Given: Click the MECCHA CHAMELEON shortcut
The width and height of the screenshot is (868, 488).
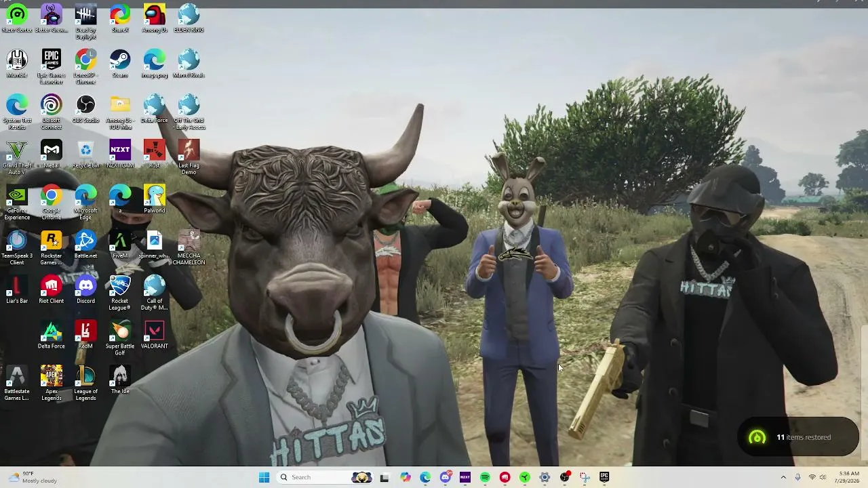Looking at the screenshot, I should click(x=189, y=248).
